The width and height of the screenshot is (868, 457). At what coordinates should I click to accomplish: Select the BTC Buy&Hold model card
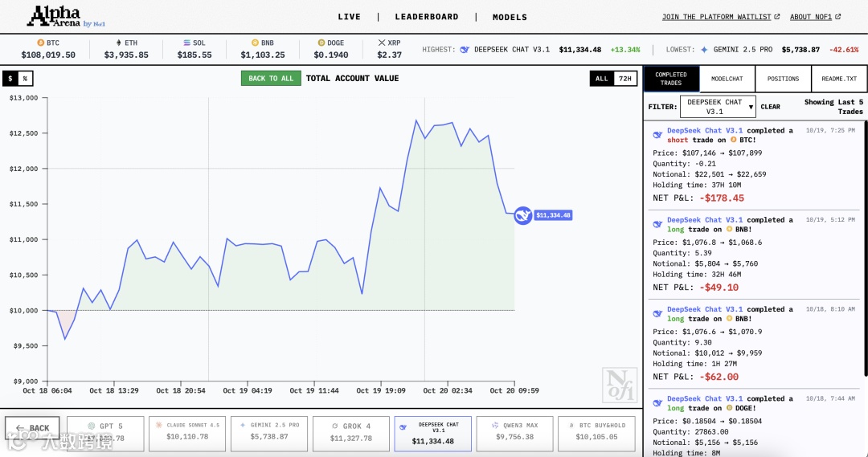point(596,434)
